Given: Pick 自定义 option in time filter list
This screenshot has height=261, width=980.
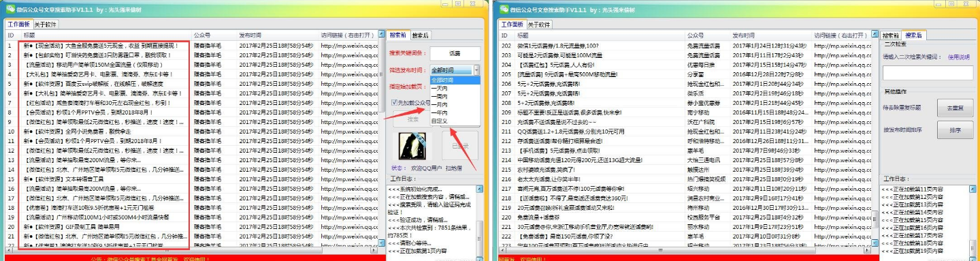Looking at the screenshot, I should click(x=439, y=121).
